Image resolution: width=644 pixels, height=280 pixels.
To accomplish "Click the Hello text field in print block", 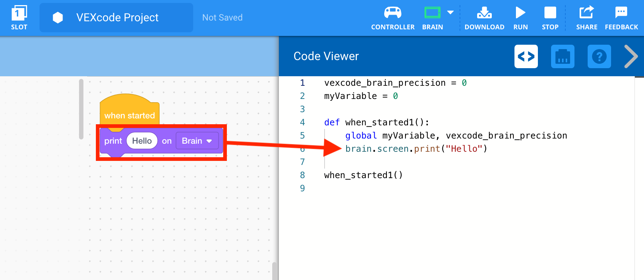I will click(142, 141).
